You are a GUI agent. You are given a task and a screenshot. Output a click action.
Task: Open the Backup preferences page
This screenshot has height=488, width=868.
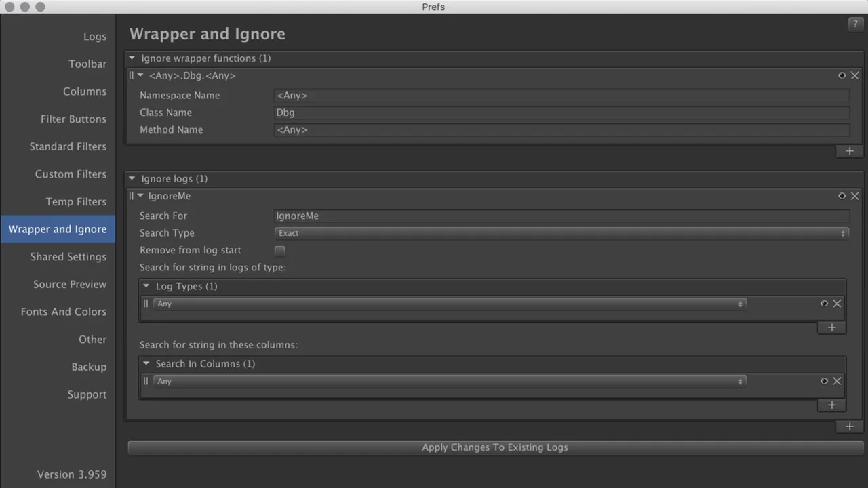[x=89, y=367]
